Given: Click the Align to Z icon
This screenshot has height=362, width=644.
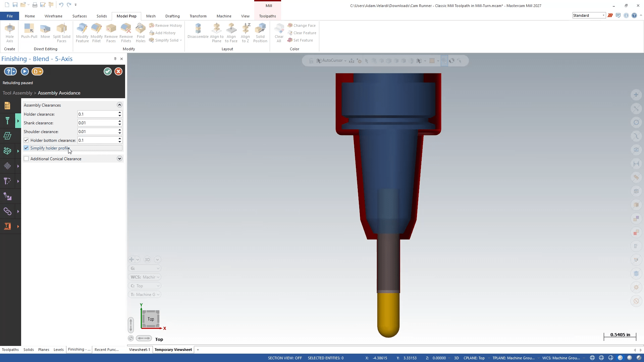Looking at the screenshot, I should pyautogui.click(x=245, y=33).
